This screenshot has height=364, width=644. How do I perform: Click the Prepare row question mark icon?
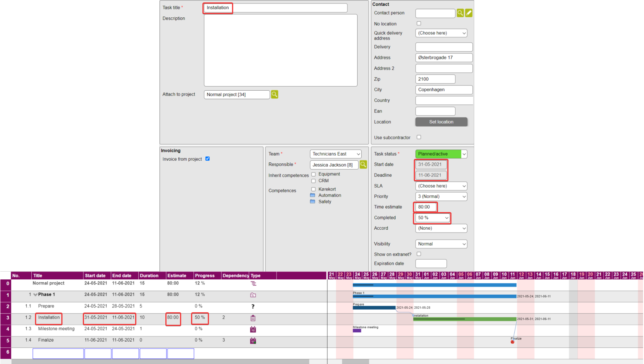click(253, 306)
